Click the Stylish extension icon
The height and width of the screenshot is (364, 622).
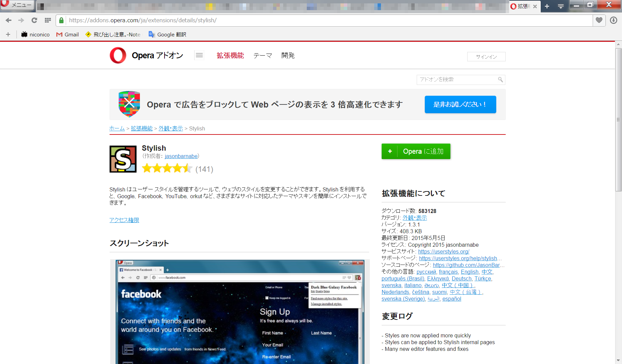pos(123,159)
